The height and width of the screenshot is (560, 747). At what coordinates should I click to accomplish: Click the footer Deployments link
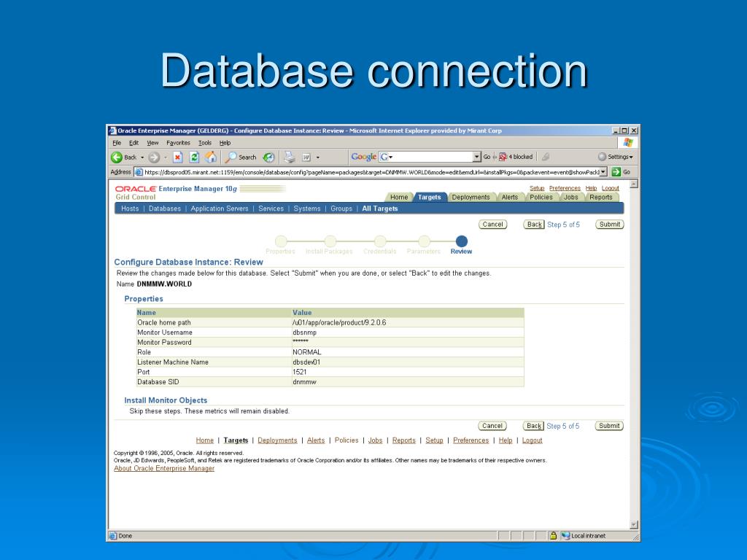(277, 440)
